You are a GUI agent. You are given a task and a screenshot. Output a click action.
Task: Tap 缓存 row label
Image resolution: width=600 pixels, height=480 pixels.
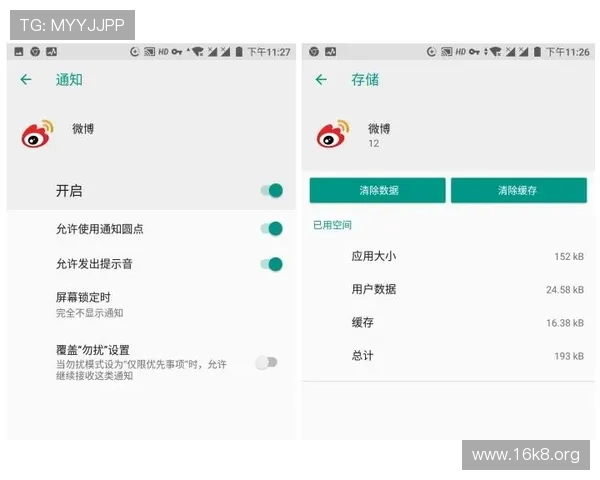362,322
